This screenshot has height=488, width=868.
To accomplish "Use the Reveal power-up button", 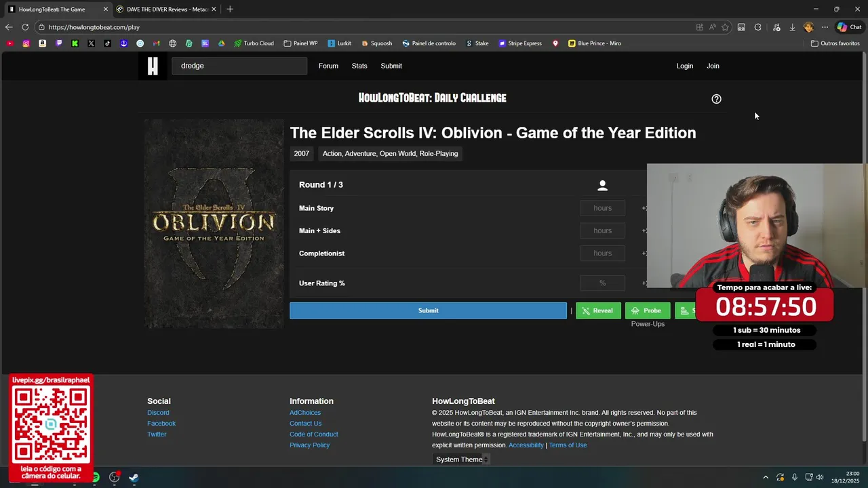I will [597, 310].
